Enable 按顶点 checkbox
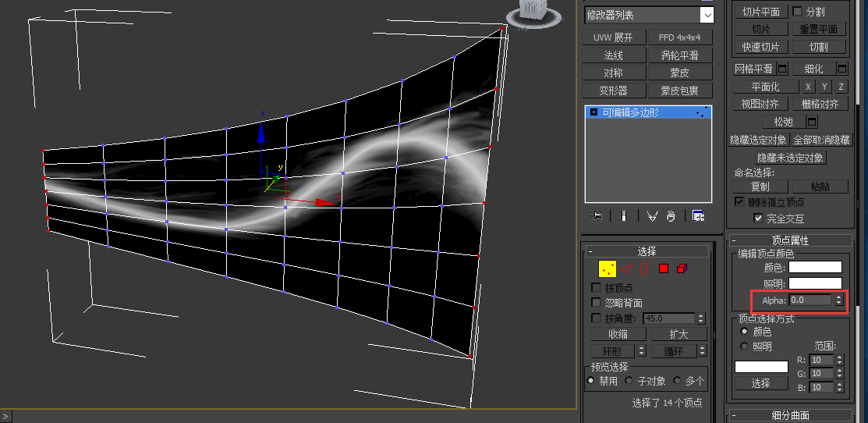This screenshot has width=868, height=423. pyautogui.click(x=596, y=288)
